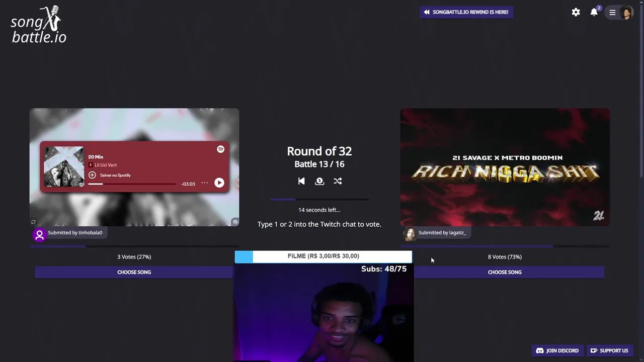Screen dimensions: 644x362
Task: Click the Salvar no Spotify label
Action: 115,175
